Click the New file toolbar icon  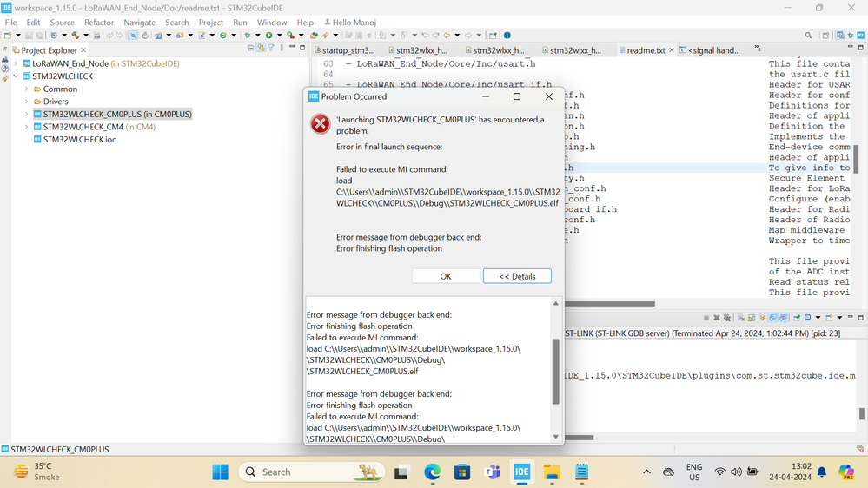point(8,35)
